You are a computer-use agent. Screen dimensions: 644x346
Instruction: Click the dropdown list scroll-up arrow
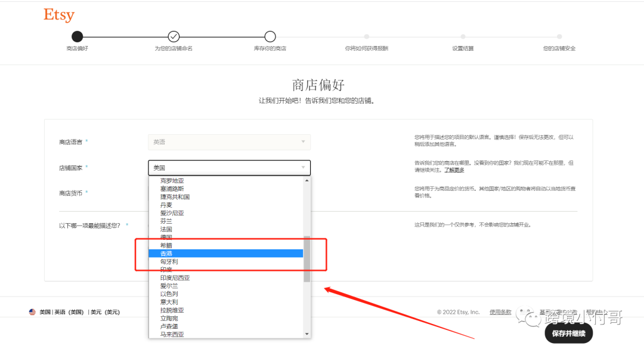click(307, 180)
